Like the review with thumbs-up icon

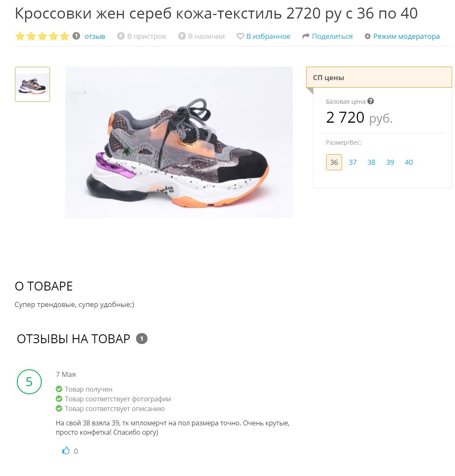pos(66,451)
